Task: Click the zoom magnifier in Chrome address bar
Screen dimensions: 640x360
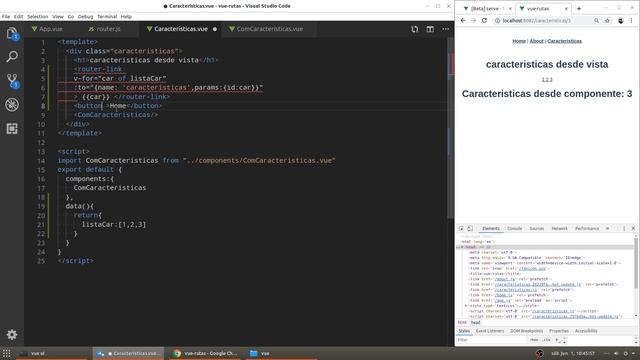Action: click(x=596, y=20)
